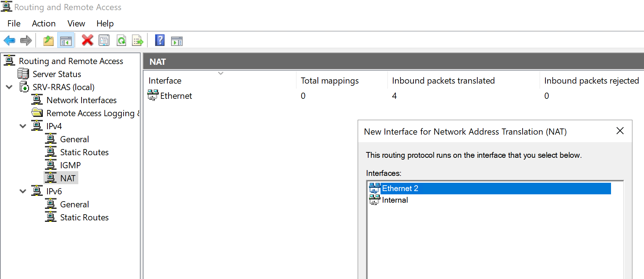Open the Action menu
Screen dimensions: 644x279
[43, 24]
